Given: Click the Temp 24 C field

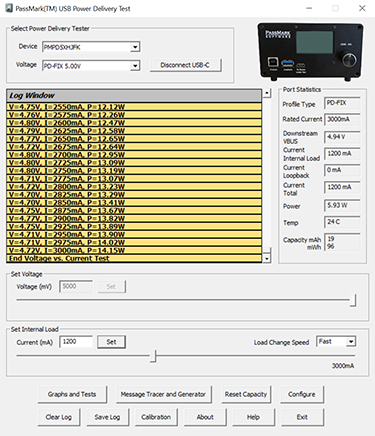Looking at the screenshot, I should pyautogui.click(x=342, y=222).
